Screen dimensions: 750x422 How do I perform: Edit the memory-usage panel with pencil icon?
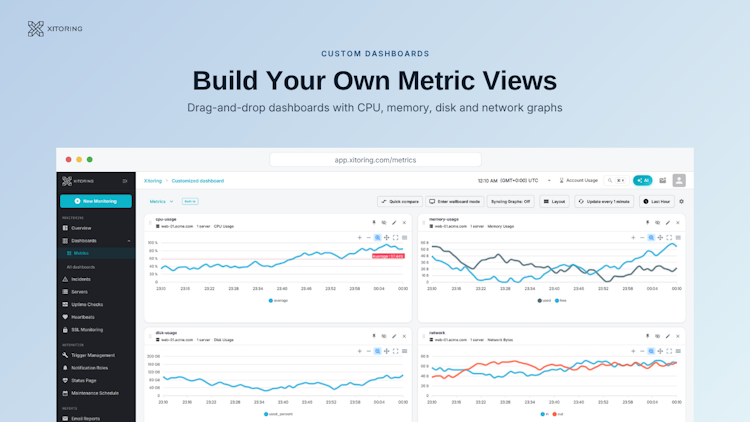coord(668,222)
